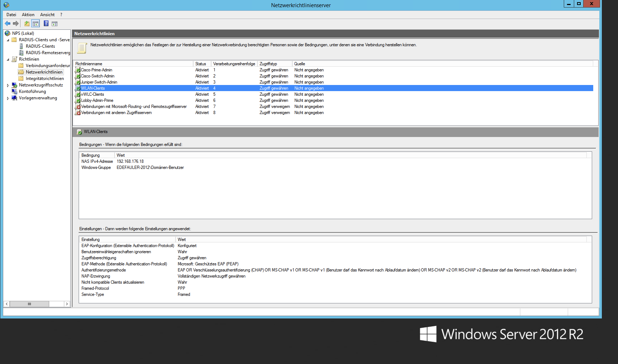Click the Netzwerkzugriffsschutz computer icon
The width and height of the screenshot is (618, 364).
tap(14, 85)
